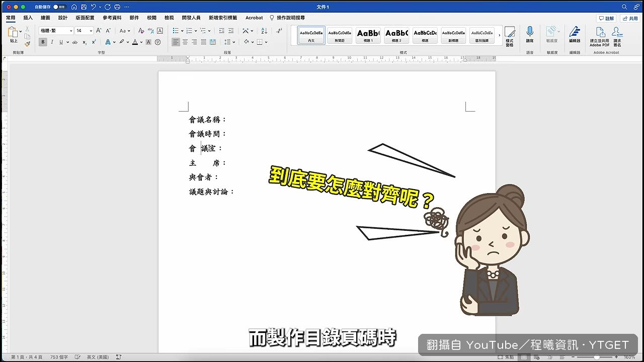Open the quick access more options ellipsis
The width and height of the screenshot is (644, 362).
127,7
